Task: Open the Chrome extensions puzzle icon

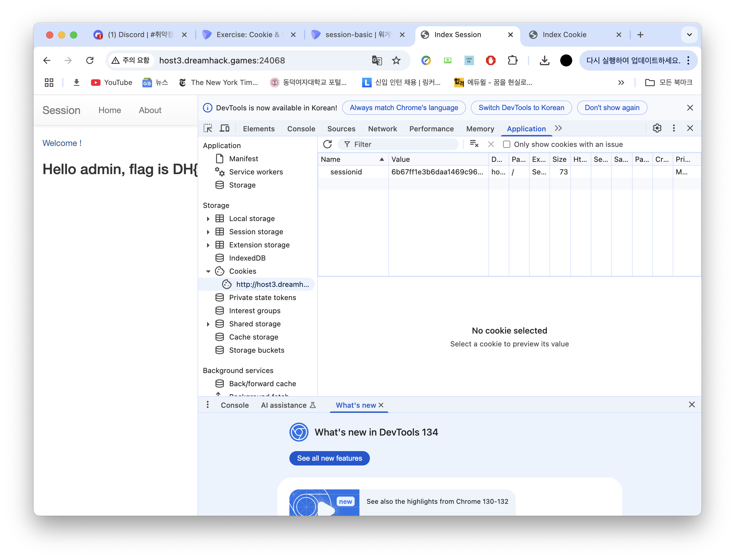Action: pos(512,60)
